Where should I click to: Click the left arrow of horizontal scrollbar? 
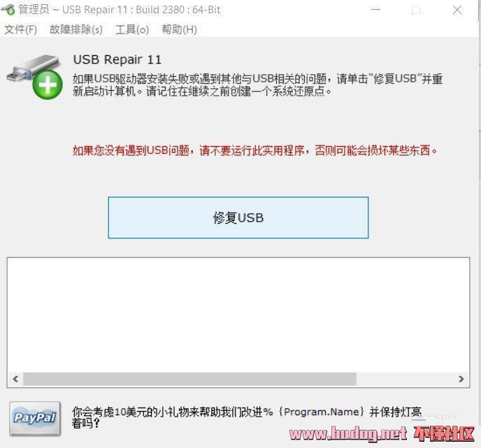tap(15, 379)
